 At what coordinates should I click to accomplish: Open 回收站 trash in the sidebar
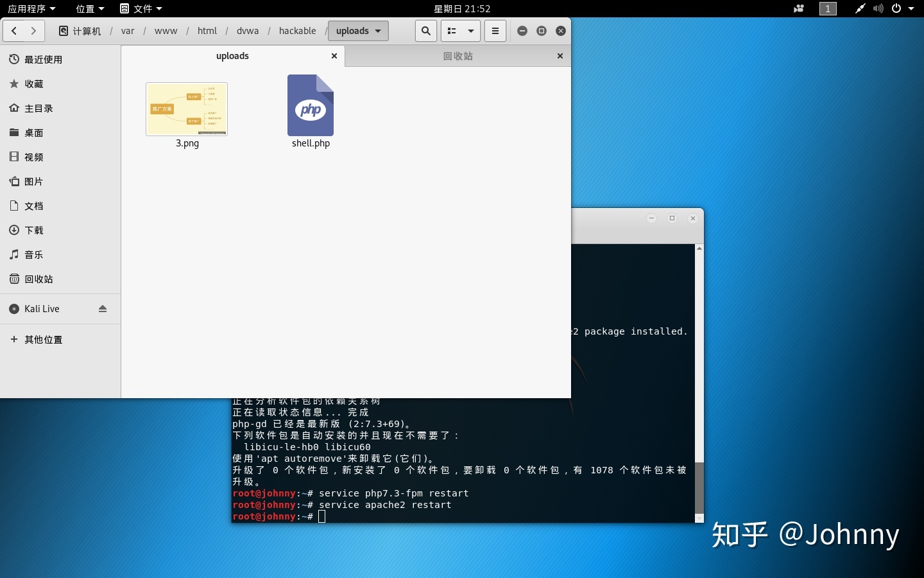click(x=60, y=279)
